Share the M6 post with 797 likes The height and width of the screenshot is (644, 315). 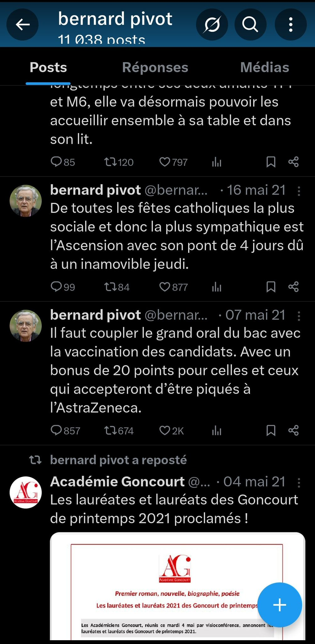tap(293, 162)
